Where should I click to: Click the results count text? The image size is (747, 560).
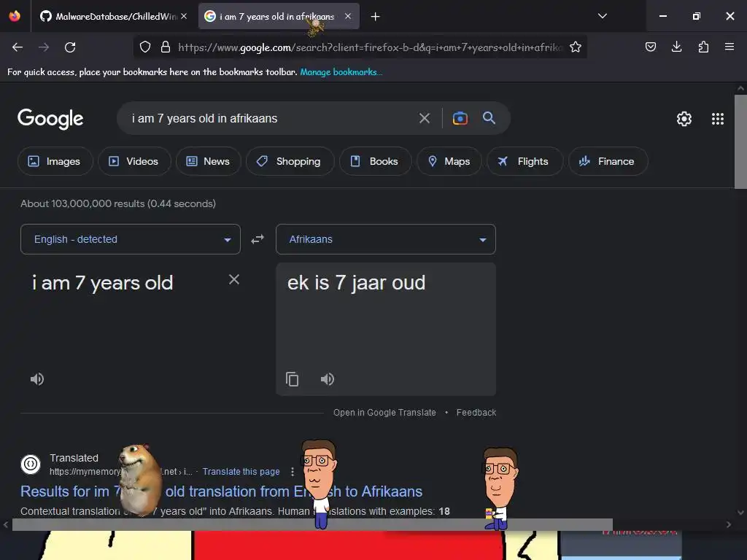pos(118,203)
